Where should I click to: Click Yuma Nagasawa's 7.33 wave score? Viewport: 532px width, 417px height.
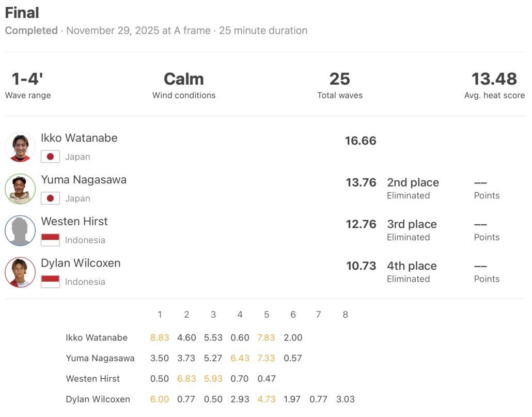267,358
